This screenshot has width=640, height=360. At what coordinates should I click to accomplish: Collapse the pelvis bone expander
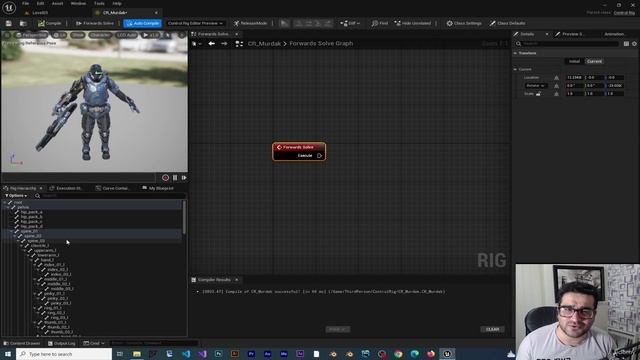coord(7,207)
